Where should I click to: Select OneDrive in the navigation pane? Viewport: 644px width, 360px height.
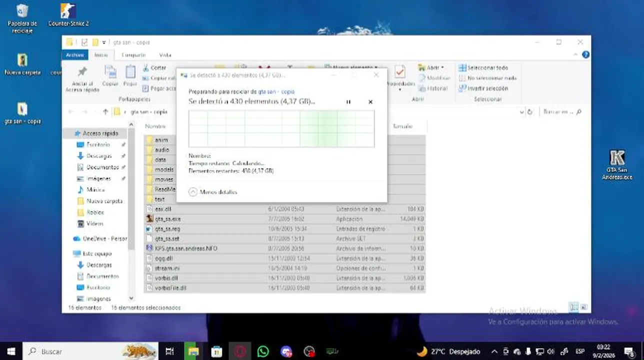coord(100,238)
